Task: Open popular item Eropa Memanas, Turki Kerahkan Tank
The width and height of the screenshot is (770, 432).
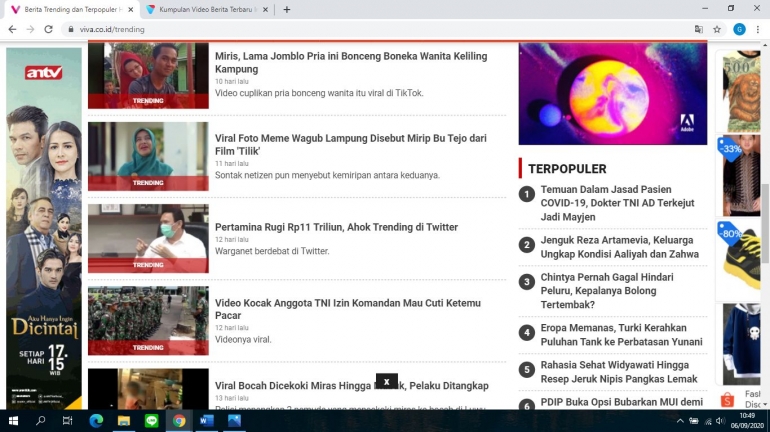Action: coord(622,334)
